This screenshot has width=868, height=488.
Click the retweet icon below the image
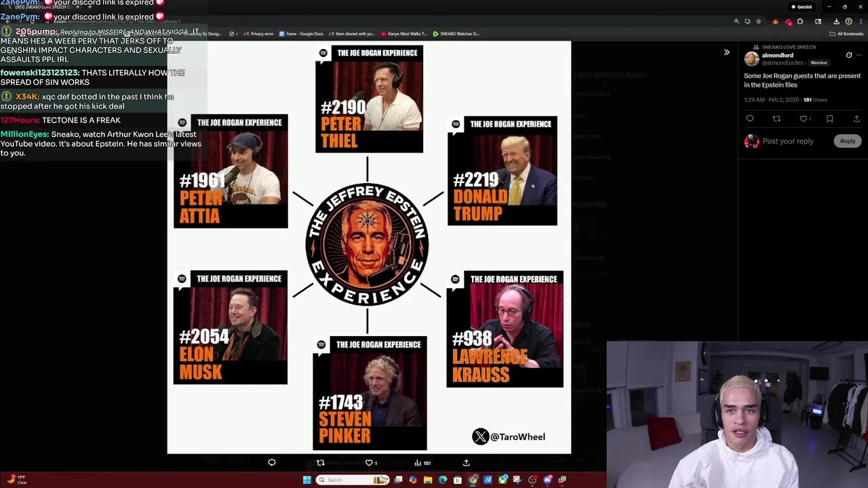coord(321,462)
